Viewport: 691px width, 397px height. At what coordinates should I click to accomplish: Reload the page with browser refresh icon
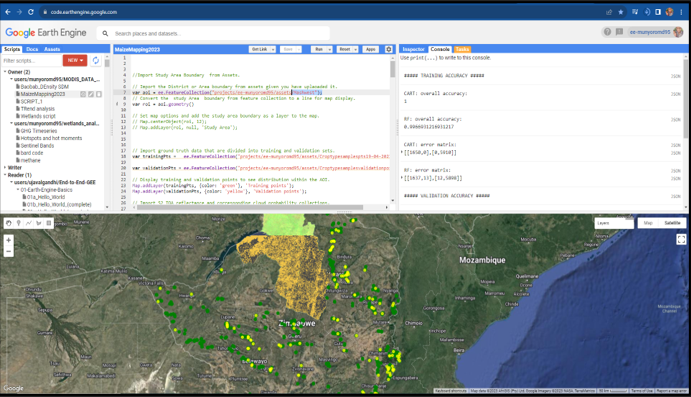(30, 12)
